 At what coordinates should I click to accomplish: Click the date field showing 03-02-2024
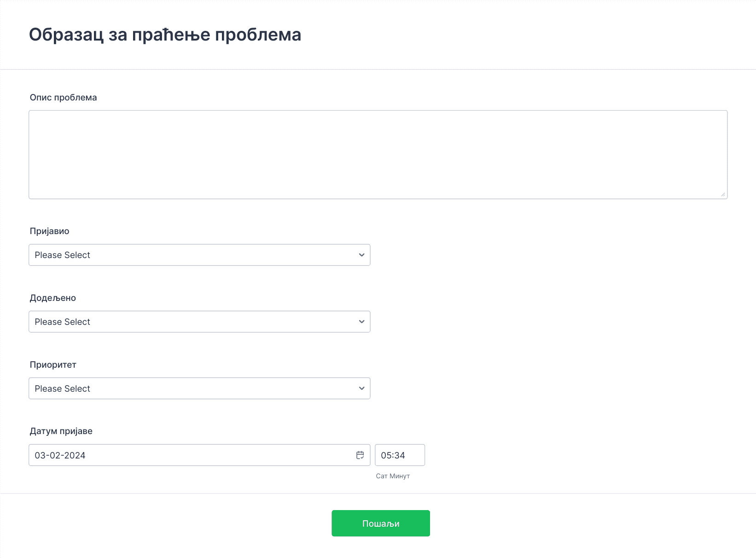click(x=199, y=455)
